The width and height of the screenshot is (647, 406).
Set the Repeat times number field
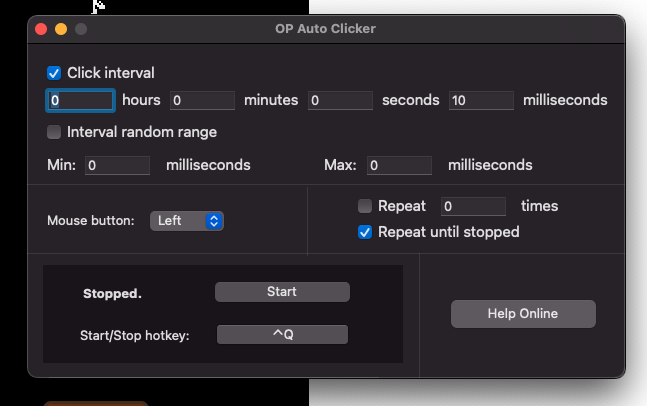pos(473,206)
